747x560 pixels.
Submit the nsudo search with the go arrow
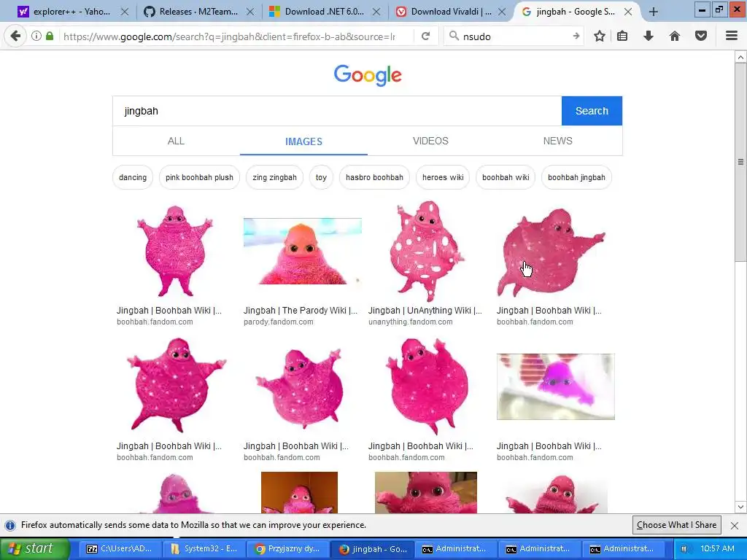[x=576, y=36]
